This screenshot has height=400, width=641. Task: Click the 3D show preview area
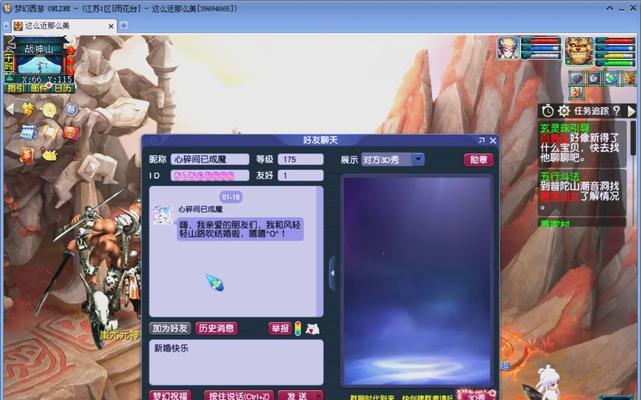point(417,281)
